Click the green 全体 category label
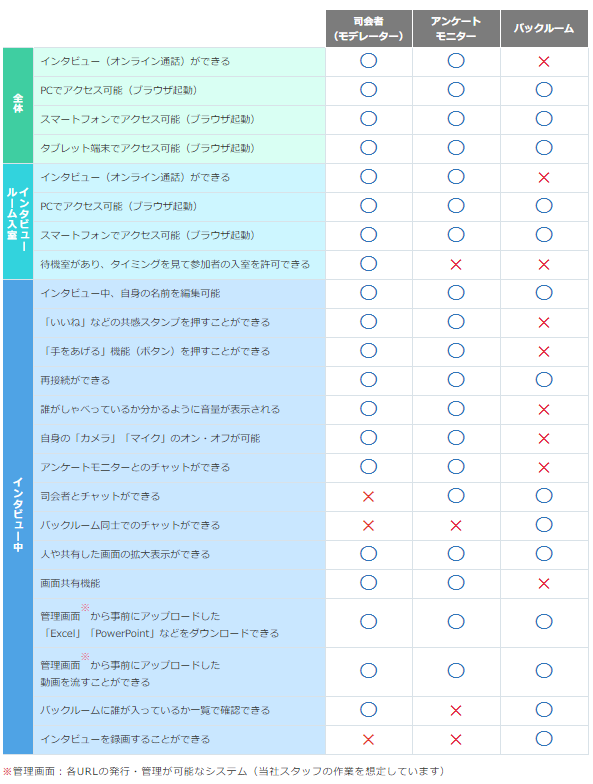 coord(18,105)
